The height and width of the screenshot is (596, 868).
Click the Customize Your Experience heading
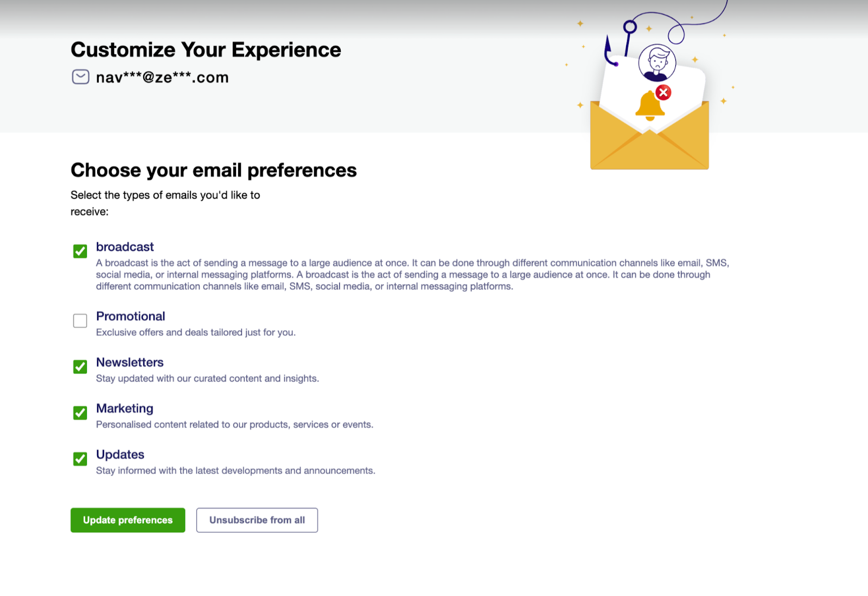coord(206,50)
